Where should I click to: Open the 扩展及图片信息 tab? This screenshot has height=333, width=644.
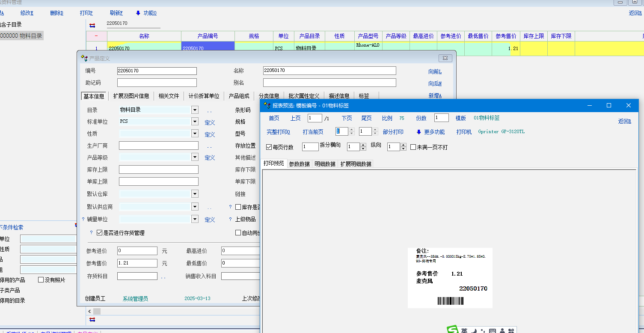coord(131,96)
